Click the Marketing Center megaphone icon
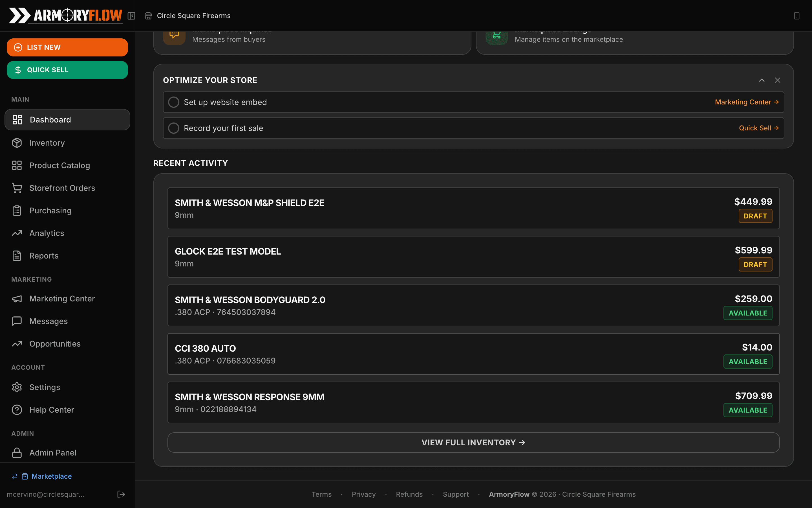 pyautogui.click(x=17, y=299)
